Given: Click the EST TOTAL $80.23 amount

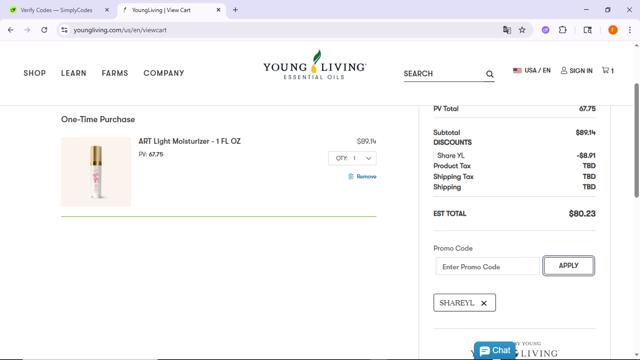Looking at the screenshot, I should [x=582, y=213].
